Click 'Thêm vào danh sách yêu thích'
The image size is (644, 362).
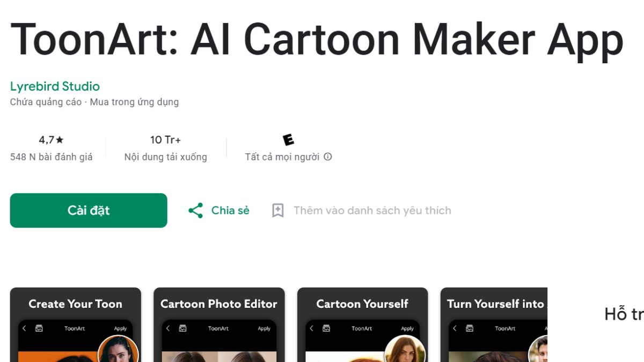tap(372, 210)
